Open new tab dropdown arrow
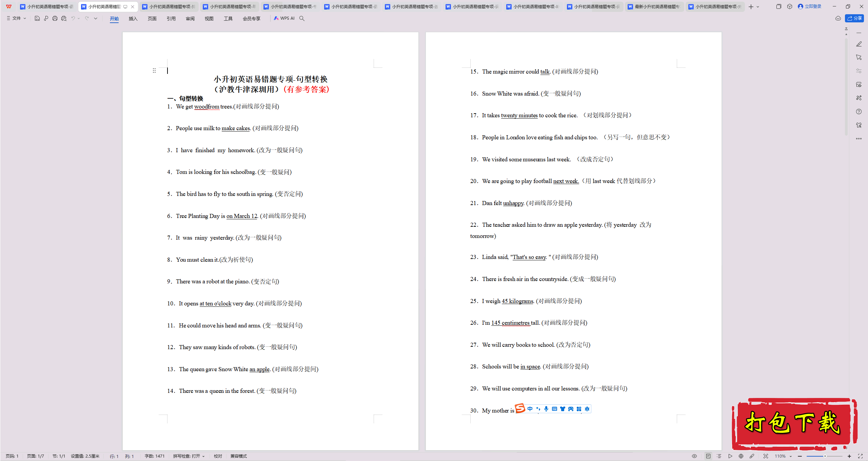Screen dimensions: 868x461 click(758, 7)
